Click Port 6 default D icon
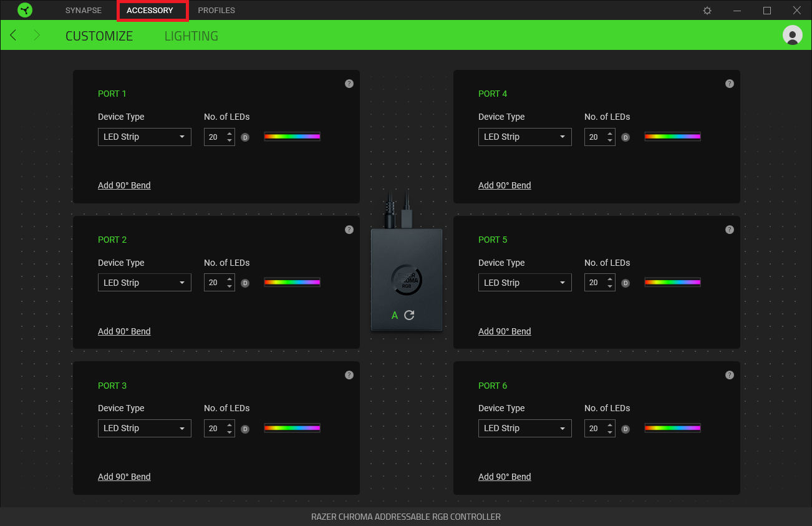The height and width of the screenshot is (526, 812). tap(626, 429)
